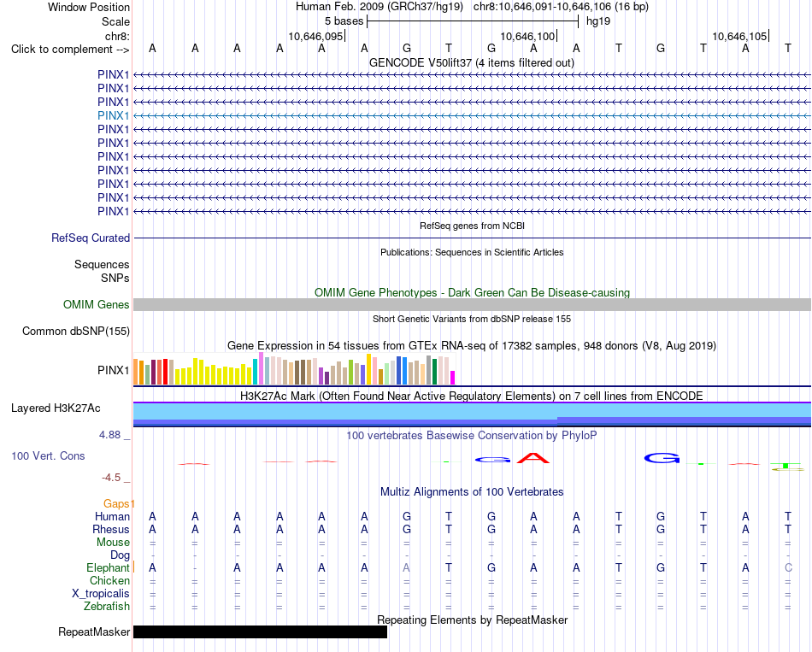Click PINX1 label beside the GTEx bars
Viewport: 812px width, 652px height.
tap(113, 370)
